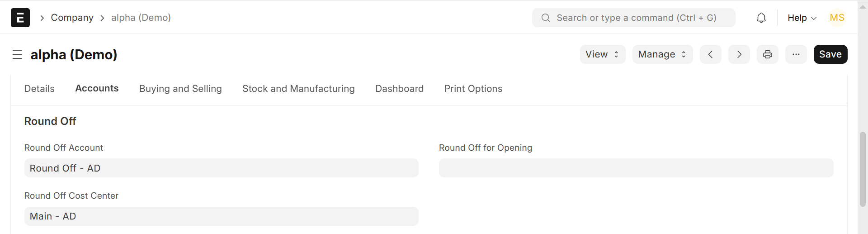Click the vertical page scrollbar thumb
868x234 pixels.
tap(863, 168)
